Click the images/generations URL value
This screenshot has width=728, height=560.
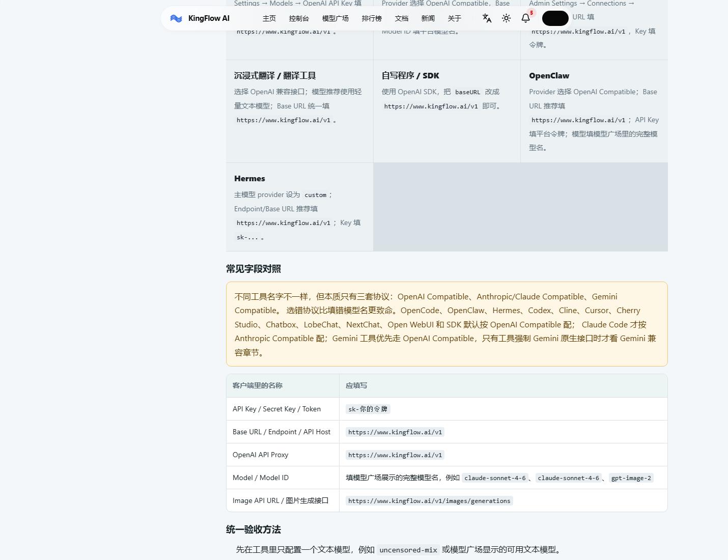(429, 501)
